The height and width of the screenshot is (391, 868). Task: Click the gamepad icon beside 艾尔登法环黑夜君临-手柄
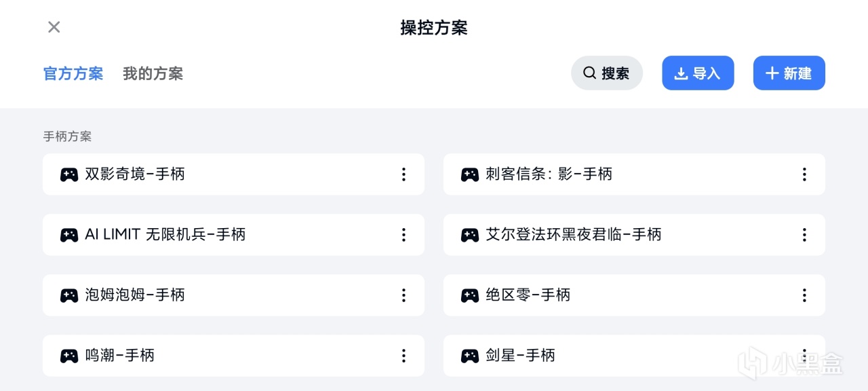(x=470, y=235)
